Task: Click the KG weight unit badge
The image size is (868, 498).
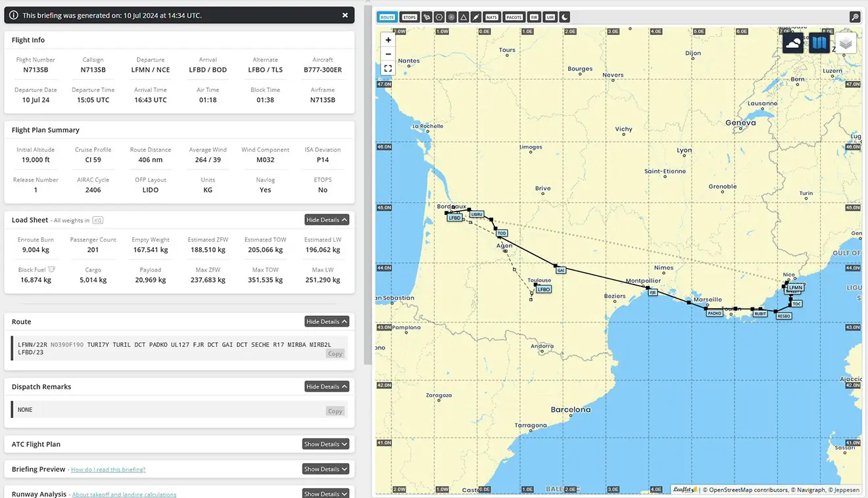Action: click(98, 220)
